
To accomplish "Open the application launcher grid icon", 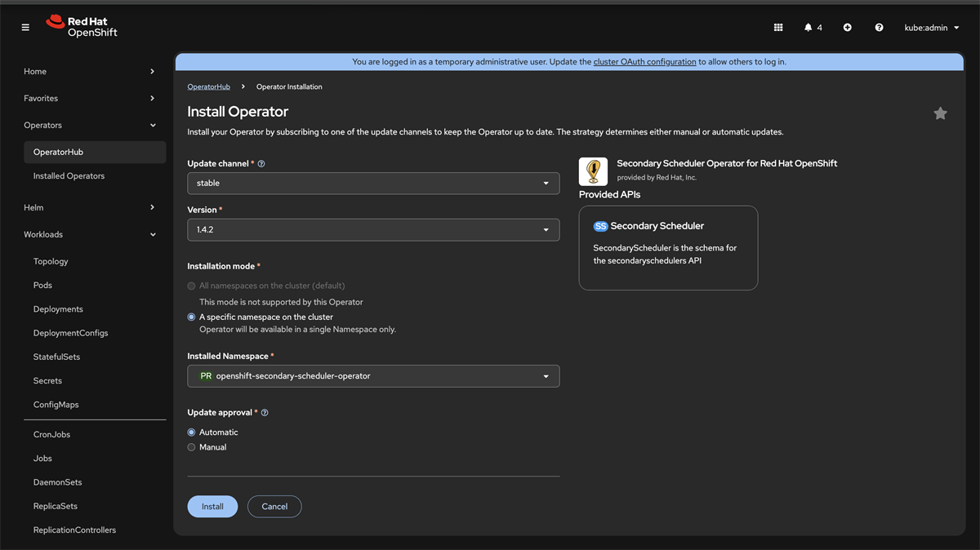I will [778, 28].
